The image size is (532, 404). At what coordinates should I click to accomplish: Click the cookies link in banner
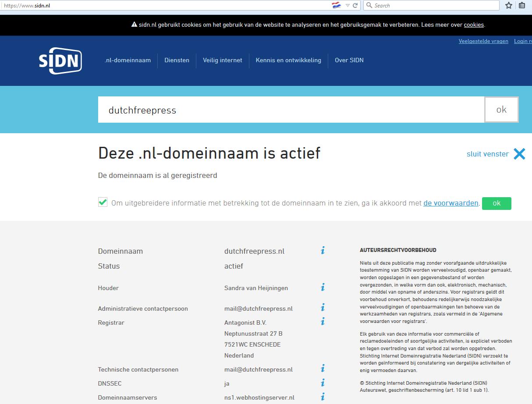tap(474, 25)
